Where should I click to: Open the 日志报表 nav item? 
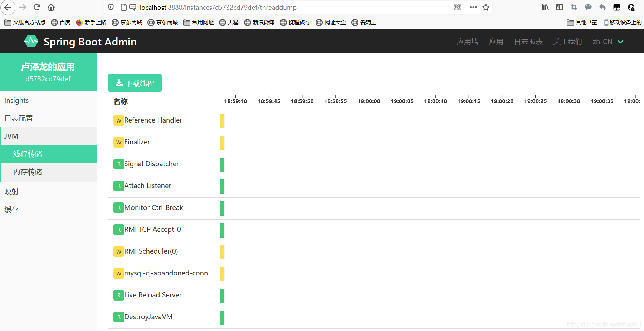pyautogui.click(x=528, y=42)
